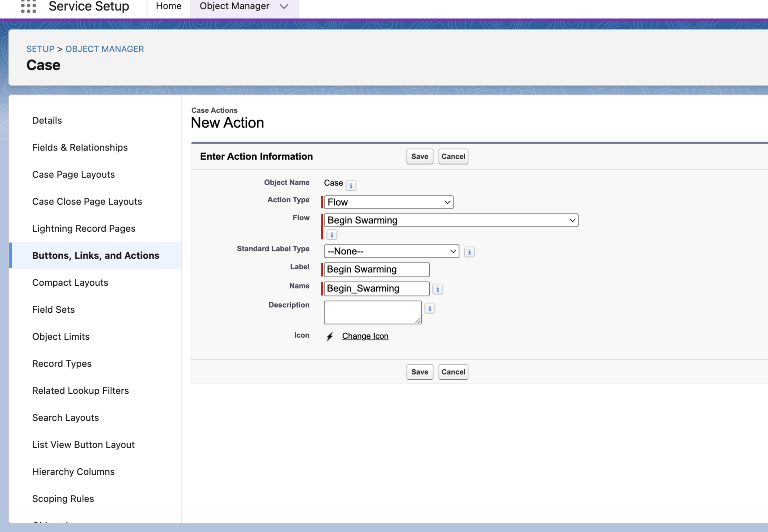
Task: Cancel the action creation
Action: pyautogui.click(x=453, y=156)
